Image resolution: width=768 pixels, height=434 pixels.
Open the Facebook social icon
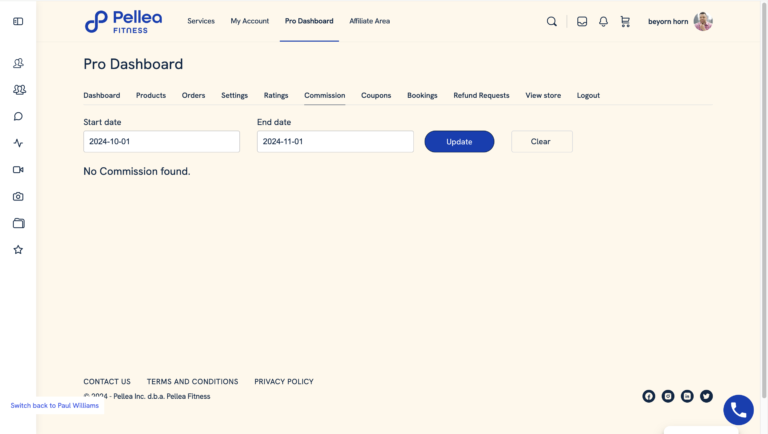pos(648,396)
